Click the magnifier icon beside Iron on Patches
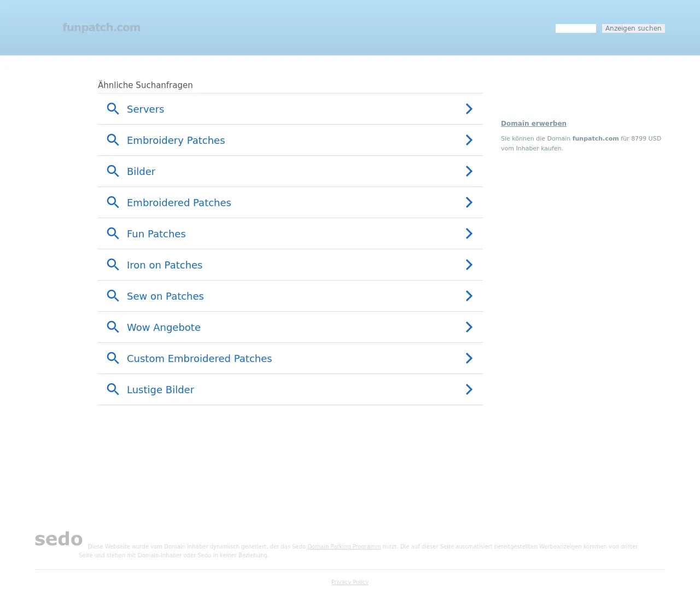 pyautogui.click(x=113, y=265)
